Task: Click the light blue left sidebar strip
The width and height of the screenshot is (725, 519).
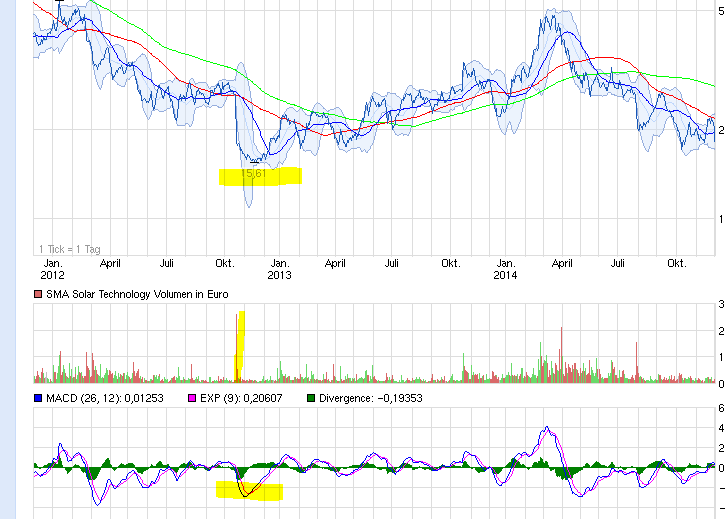Action: (10, 260)
